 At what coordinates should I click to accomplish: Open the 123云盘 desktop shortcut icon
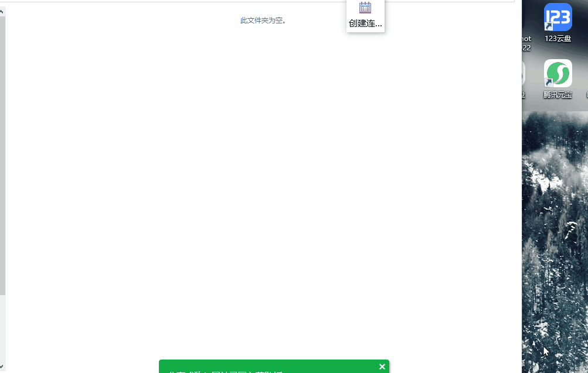[x=558, y=17]
